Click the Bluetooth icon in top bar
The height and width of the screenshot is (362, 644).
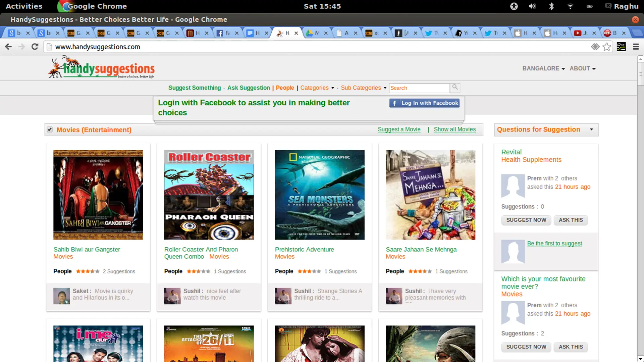coord(551,6)
